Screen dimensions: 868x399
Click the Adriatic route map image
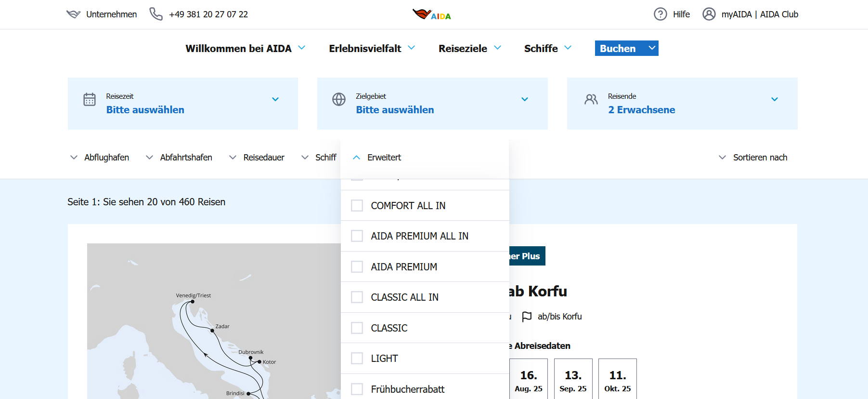(214, 321)
